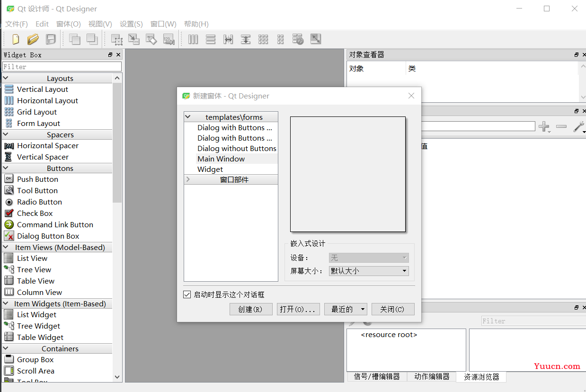Viewport: 586px width, 392px height.
Task: Expand 窗口部件 in the new form dialog
Action: coord(188,179)
